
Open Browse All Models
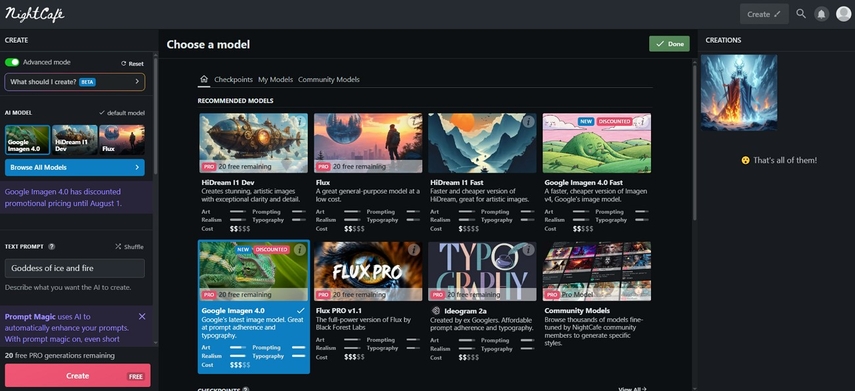tap(75, 167)
